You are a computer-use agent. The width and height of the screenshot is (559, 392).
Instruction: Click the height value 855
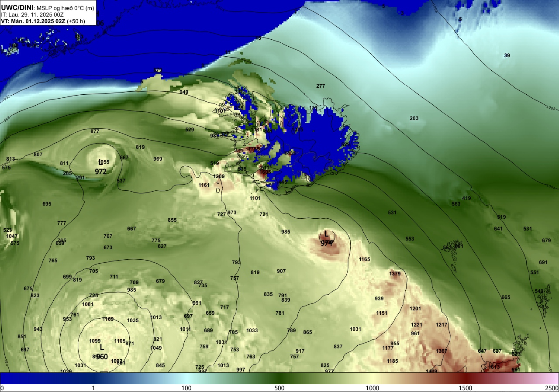point(172,220)
